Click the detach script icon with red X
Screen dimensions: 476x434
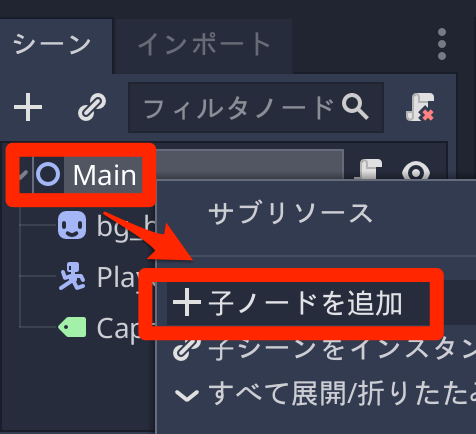[420, 107]
